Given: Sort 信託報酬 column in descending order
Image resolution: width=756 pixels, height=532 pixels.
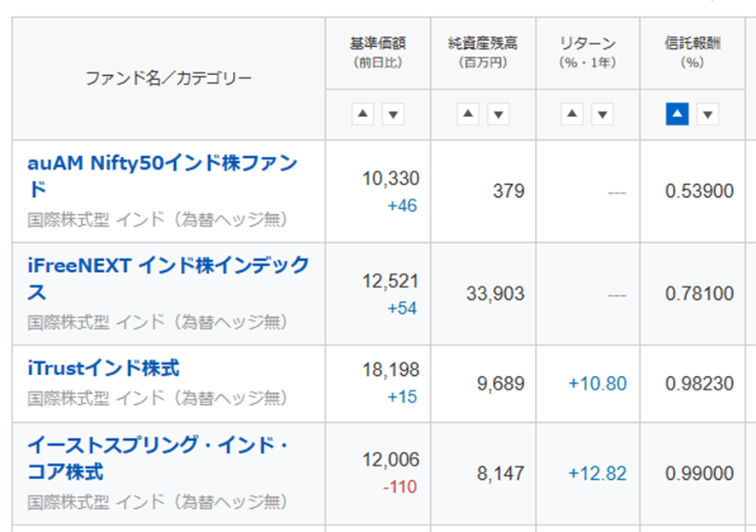Looking at the screenshot, I should click(x=707, y=113).
